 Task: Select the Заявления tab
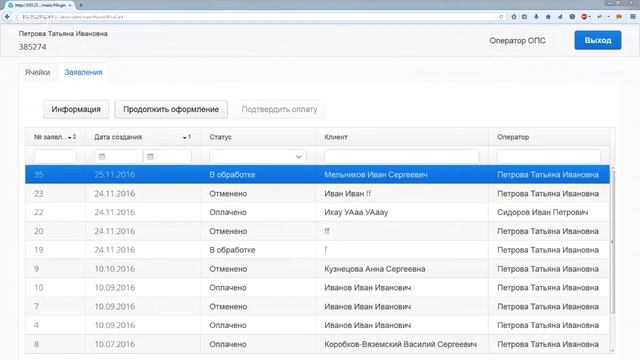coord(83,72)
